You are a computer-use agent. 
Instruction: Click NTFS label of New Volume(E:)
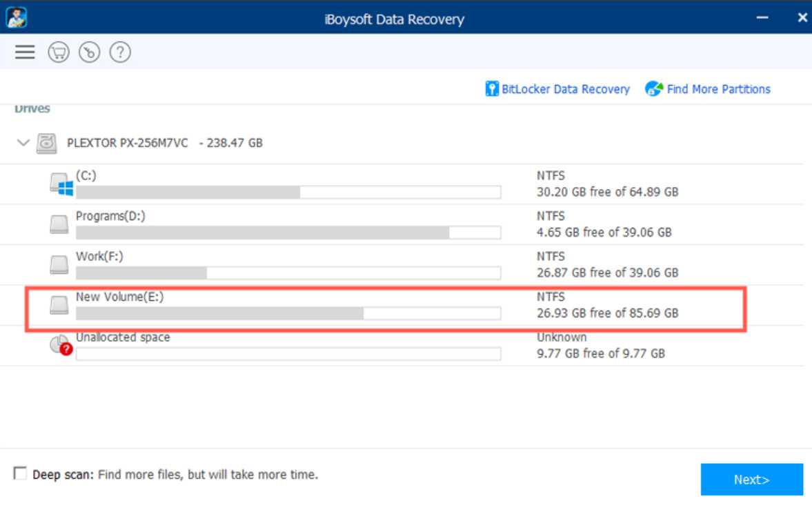(551, 297)
